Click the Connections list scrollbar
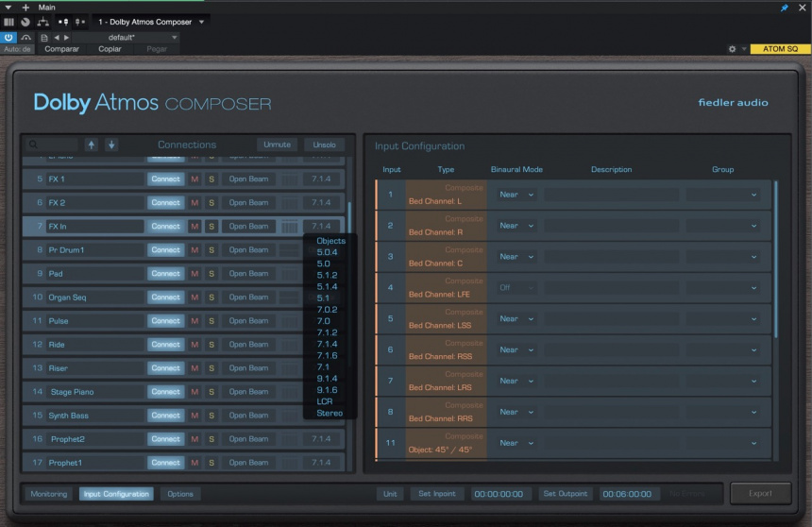Screen dimensions: 812x527 [x=349, y=217]
